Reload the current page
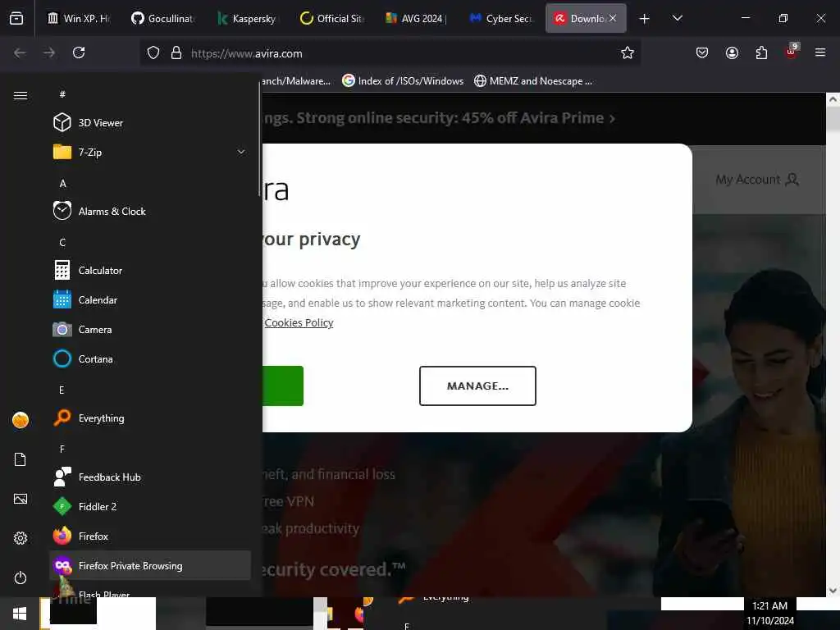The height and width of the screenshot is (630, 840). tap(79, 52)
